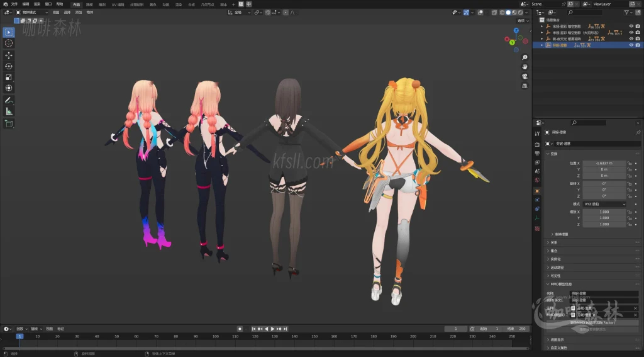Open the Help menu (帮助)
644x357 pixels.
click(60, 4)
